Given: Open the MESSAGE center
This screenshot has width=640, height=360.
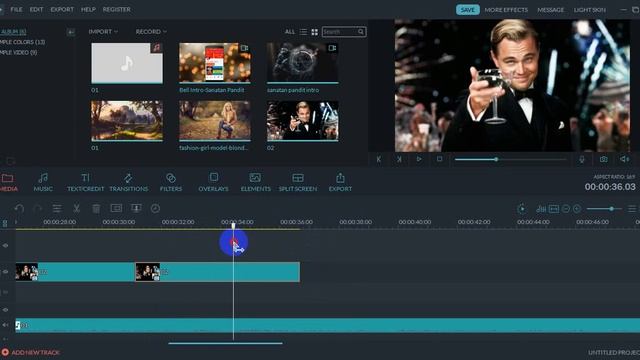Looking at the screenshot, I should click(550, 10).
